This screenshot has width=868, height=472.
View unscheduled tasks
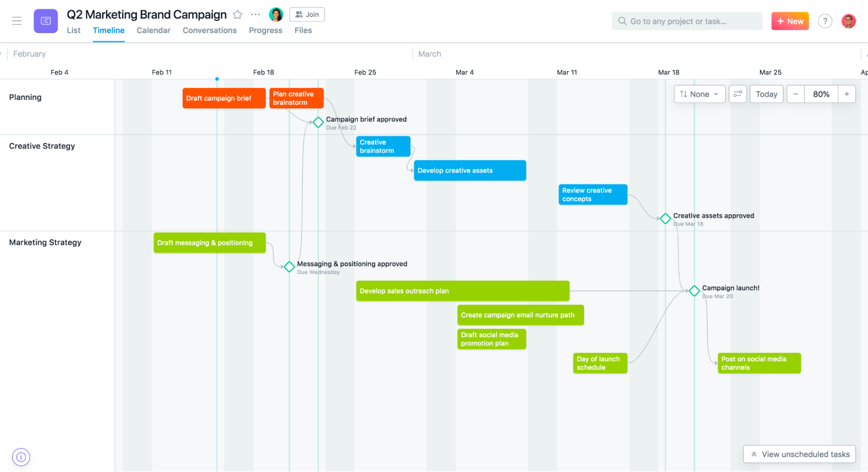click(799, 454)
